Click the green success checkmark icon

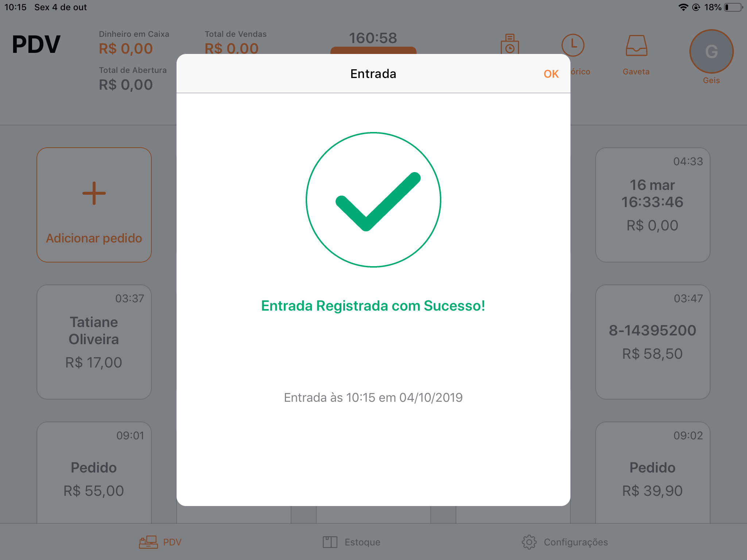(373, 200)
